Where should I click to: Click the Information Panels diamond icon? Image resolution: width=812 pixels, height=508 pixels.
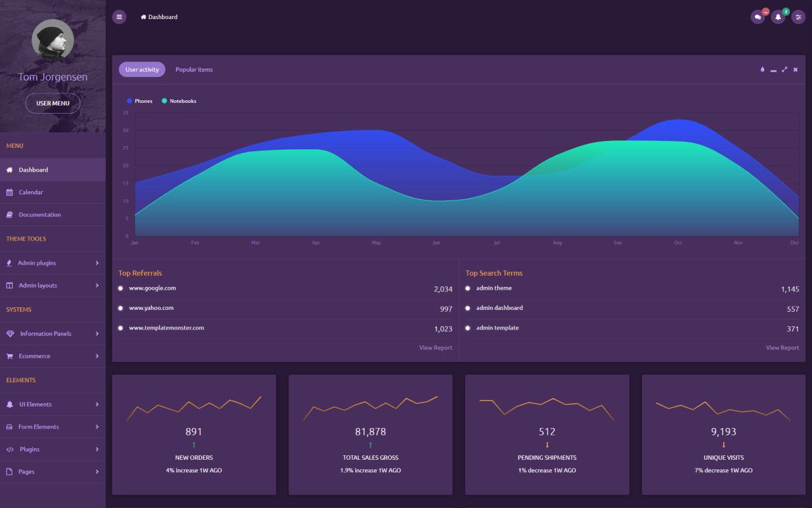point(10,333)
